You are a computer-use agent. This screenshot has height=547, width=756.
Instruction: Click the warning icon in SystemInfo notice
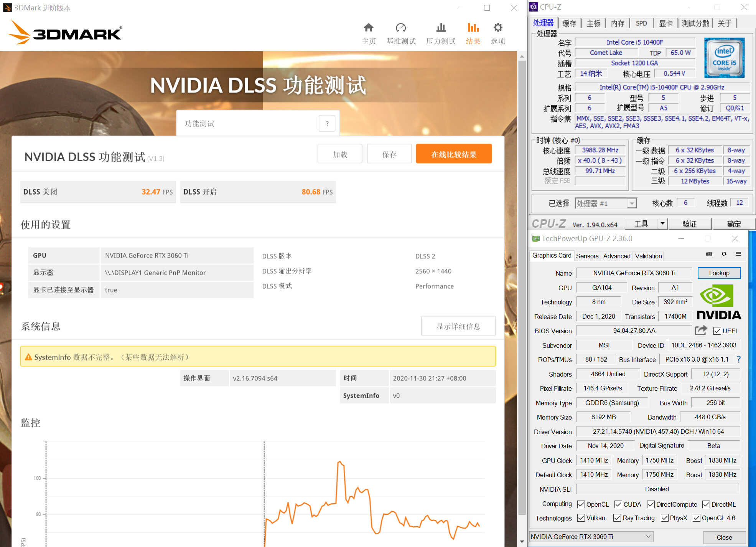click(x=28, y=357)
